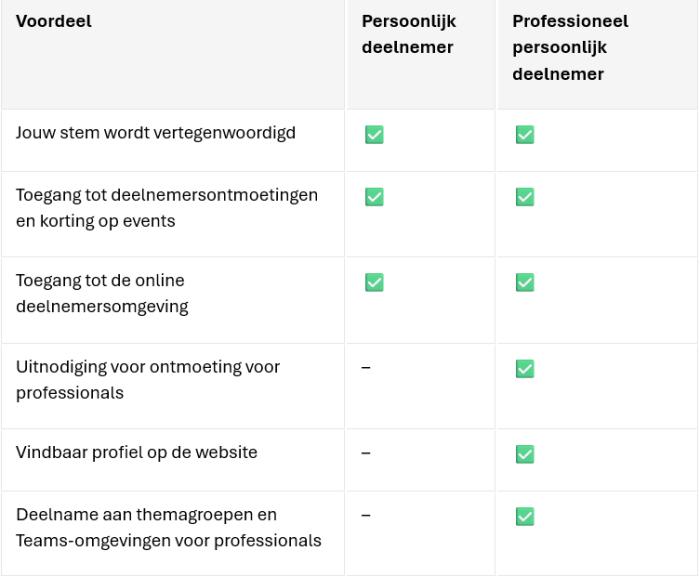Click the dash in Vindbaar profiel row

(366, 453)
